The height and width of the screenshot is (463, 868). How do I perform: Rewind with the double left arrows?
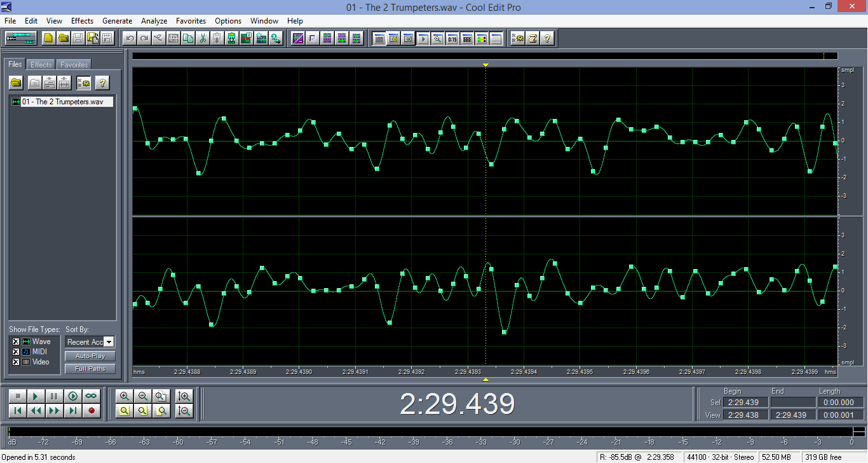tap(36, 411)
